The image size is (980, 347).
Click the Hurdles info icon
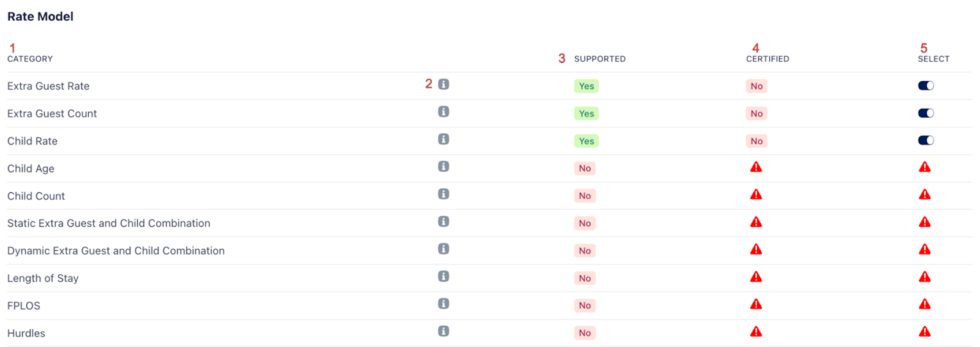coord(443,331)
